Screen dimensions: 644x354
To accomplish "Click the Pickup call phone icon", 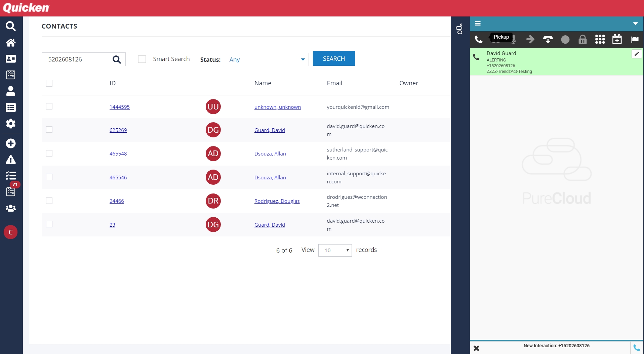I will tap(478, 40).
